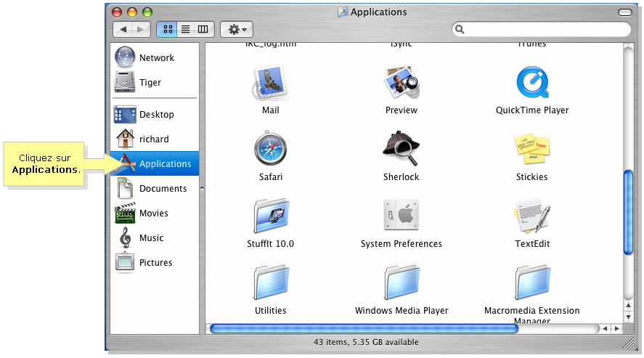
Task: Click the 'Stickies' label text
Action: (x=532, y=177)
